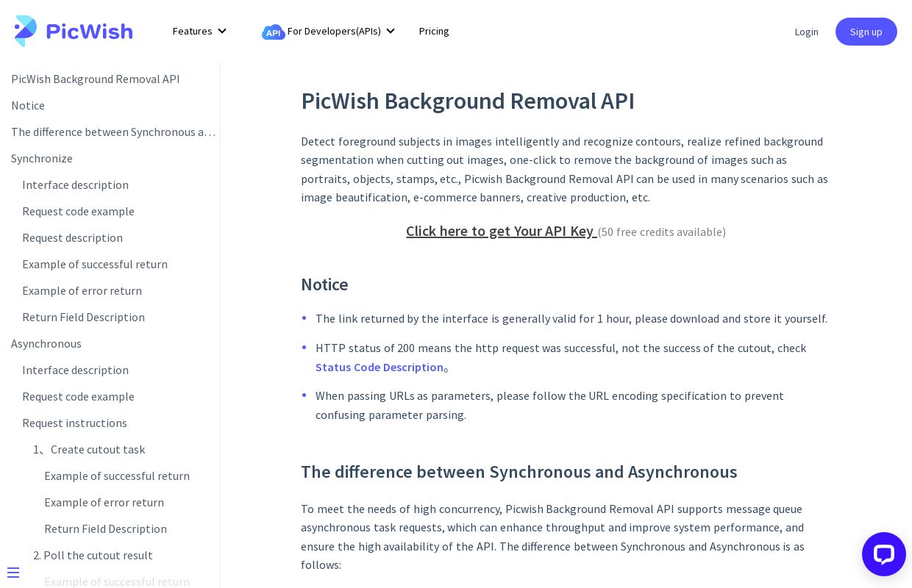Select Synchronize in the sidebar
912x588 pixels.
(42, 158)
